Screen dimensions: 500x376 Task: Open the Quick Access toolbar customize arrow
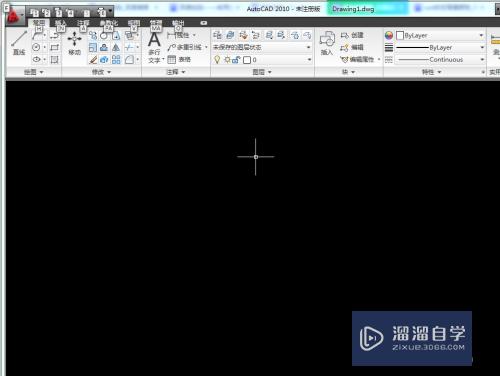click(110, 11)
